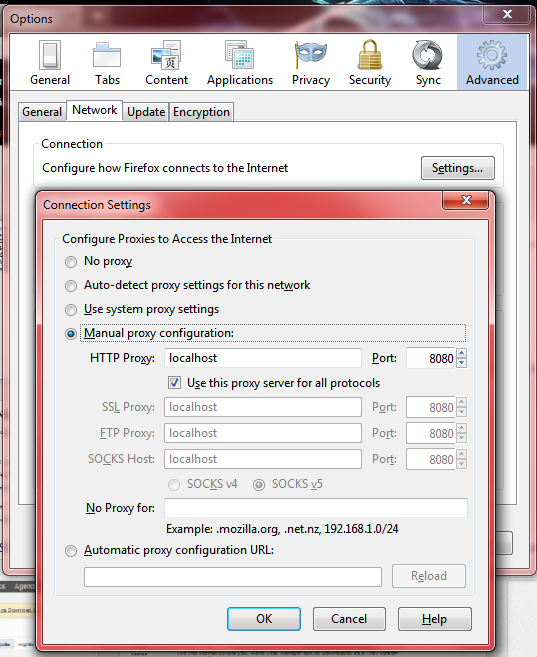Select Automatic proxy configuration URL option
537x657 pixels.
tap(71, 551)
